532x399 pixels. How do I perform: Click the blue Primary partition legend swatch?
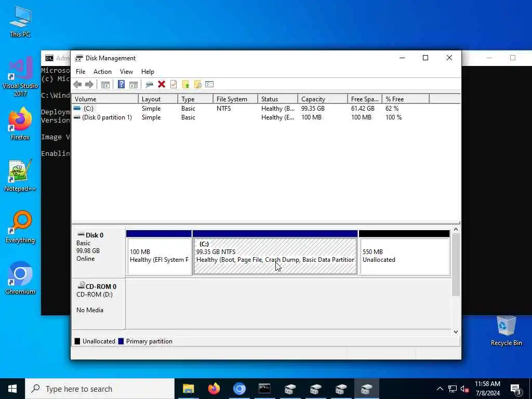tap(121, 341)
